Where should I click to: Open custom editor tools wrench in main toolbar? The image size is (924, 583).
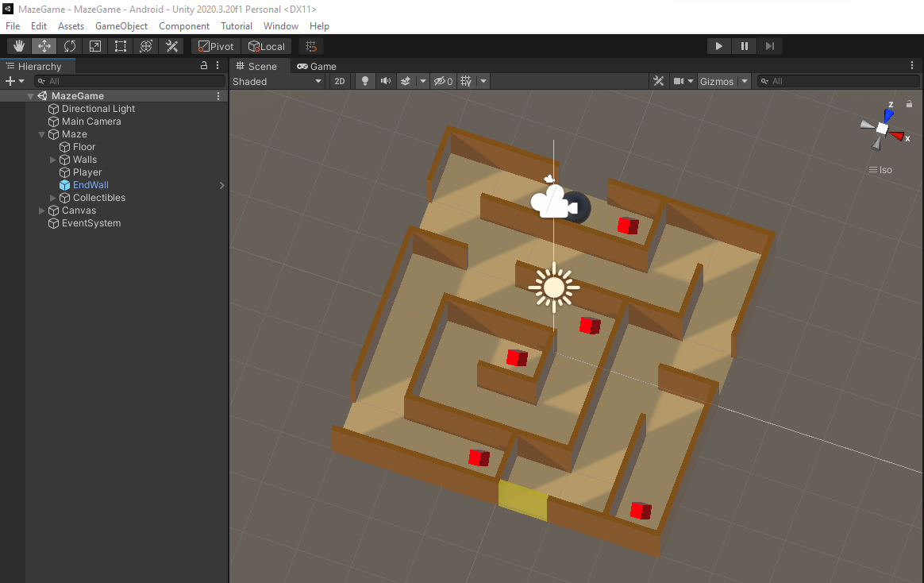coord(171,46)
